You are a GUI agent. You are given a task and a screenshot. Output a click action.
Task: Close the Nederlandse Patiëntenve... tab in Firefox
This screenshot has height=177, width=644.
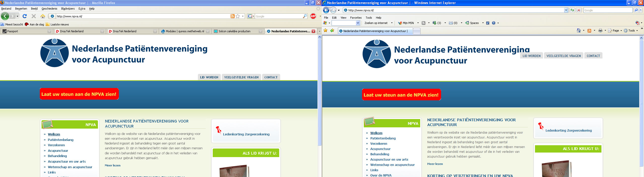pyautogui.click(x=313, y=31)
